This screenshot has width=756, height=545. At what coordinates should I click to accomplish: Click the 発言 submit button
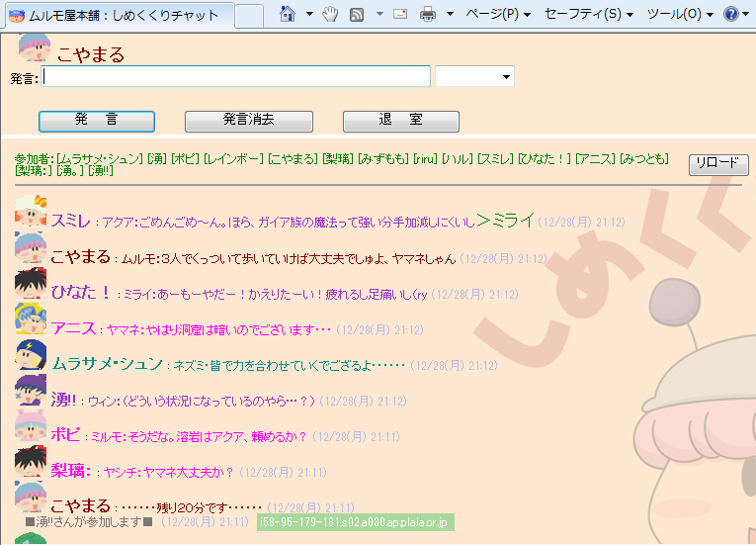click(x=97, y=121)
